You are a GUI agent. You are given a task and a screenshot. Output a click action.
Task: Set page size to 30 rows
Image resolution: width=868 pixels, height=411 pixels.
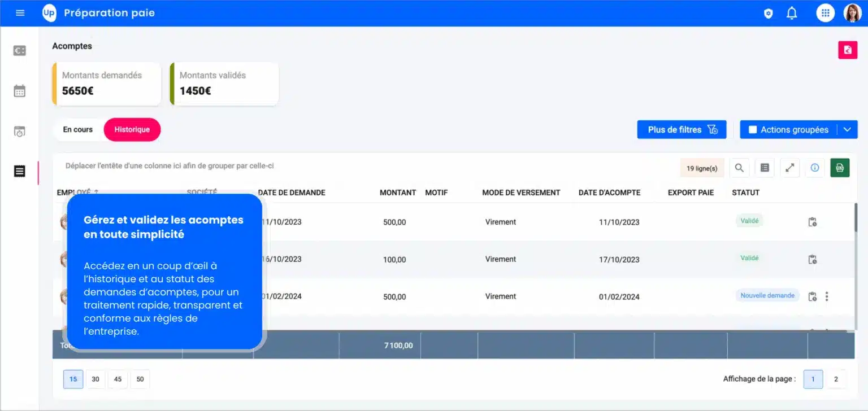point(96,379)
